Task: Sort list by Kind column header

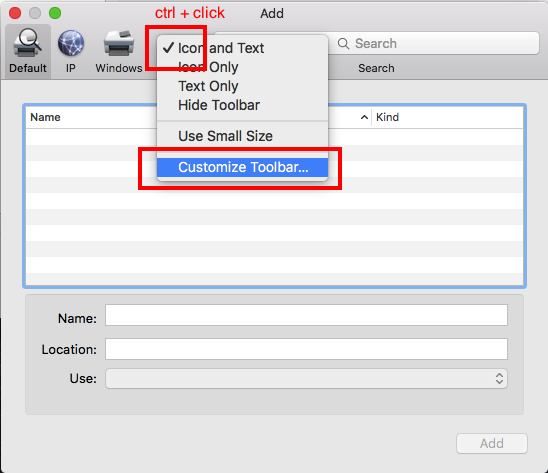Action: click(387, 117)
